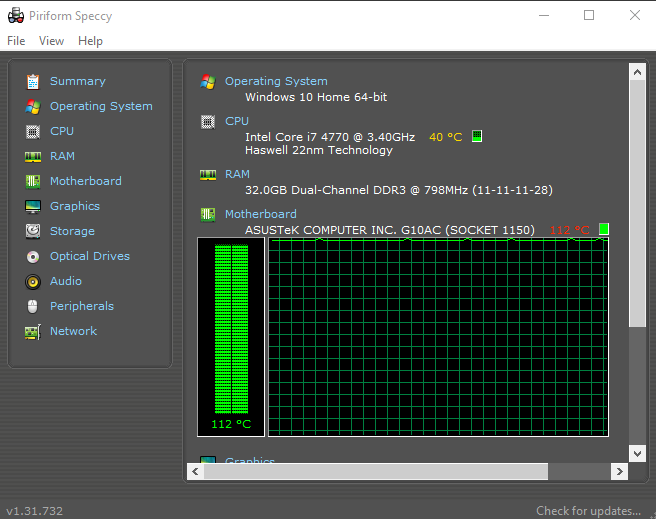This screenshot has height=519, width=656.
Task: Click Haswell 22nm Technology text
Action: [x=319, y=150]
